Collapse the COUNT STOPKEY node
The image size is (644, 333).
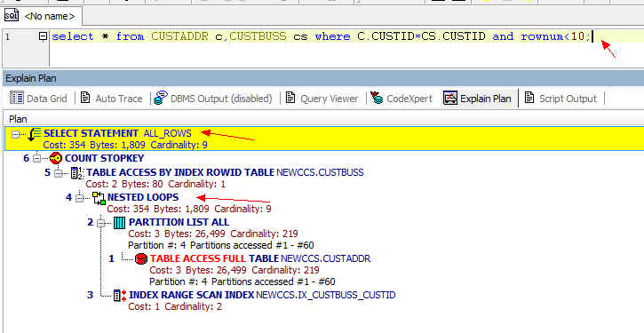[37, 158]
